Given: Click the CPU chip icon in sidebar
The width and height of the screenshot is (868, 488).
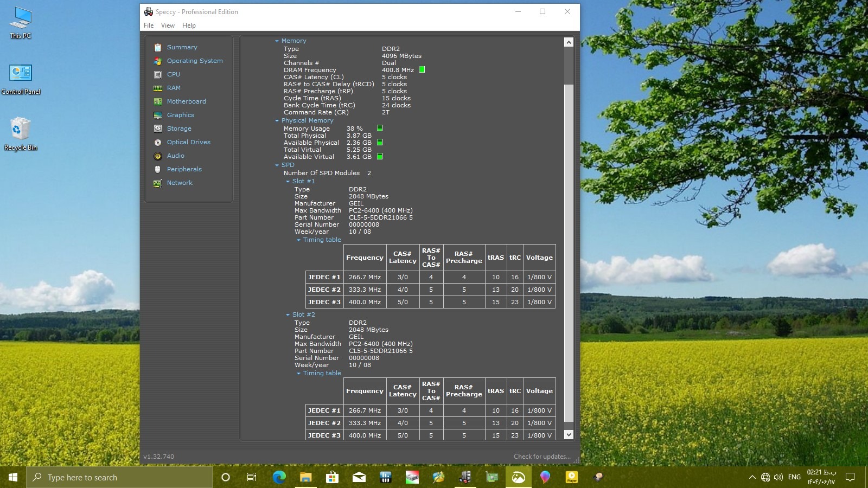Looking at the screenshot, I should coord(158,74).
